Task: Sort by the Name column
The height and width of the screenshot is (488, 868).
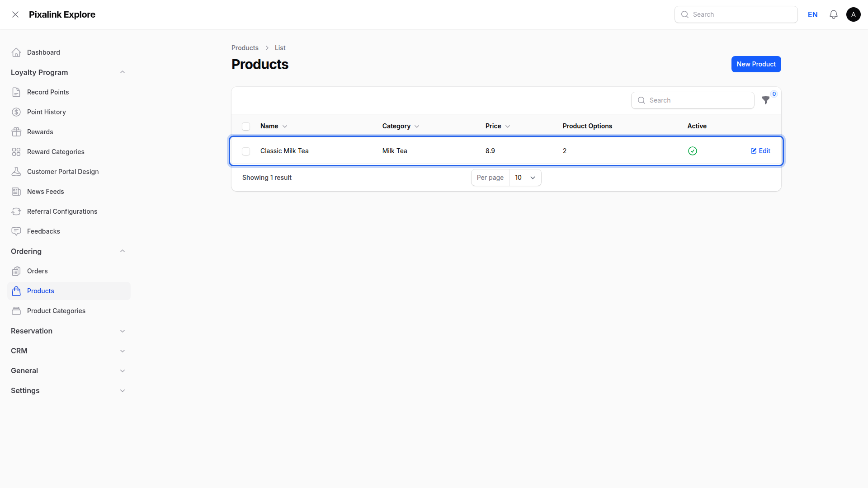Action: [x=274, y=126]
